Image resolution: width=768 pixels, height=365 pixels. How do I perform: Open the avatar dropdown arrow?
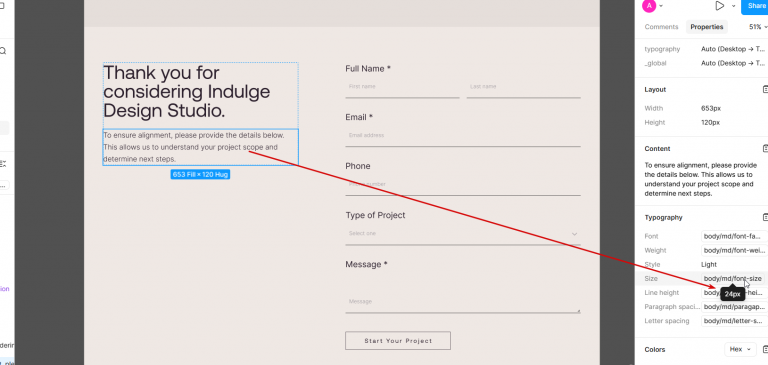(661, 6)
